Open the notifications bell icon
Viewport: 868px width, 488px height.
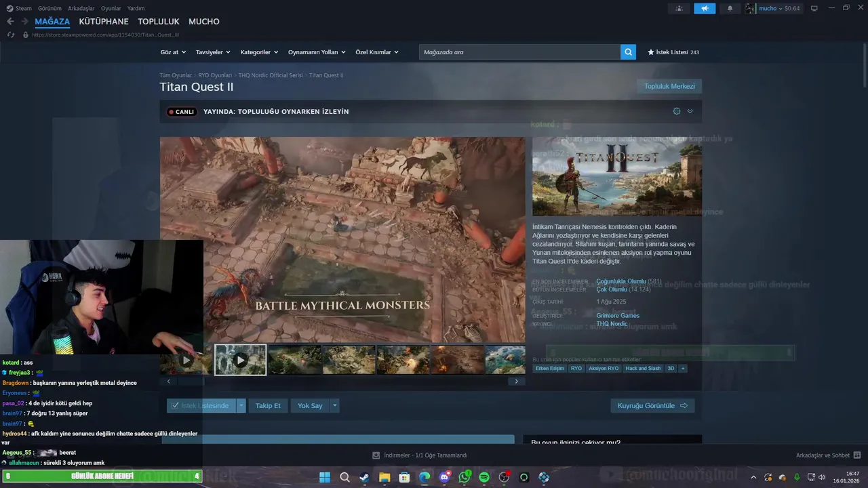(730, 8)
